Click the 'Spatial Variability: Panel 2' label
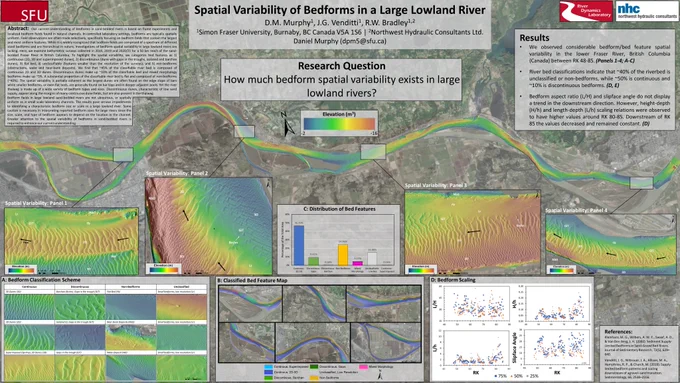This screenshot has height=383, width=680. point(177,173)
